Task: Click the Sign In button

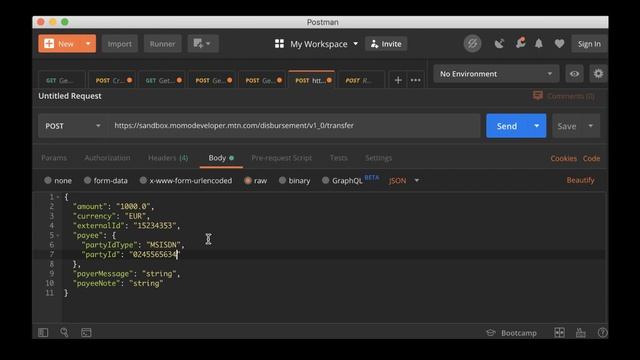Action: point(589,44)
